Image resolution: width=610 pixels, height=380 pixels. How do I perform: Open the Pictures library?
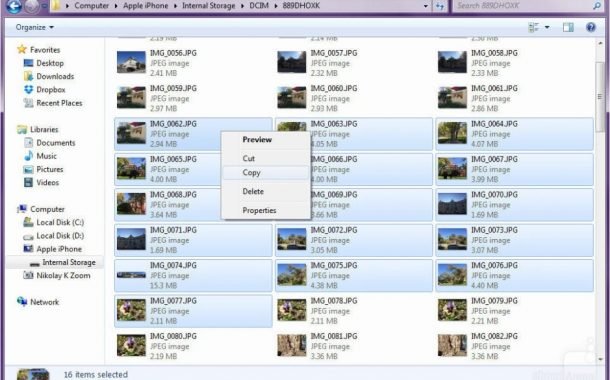[50, 169]
